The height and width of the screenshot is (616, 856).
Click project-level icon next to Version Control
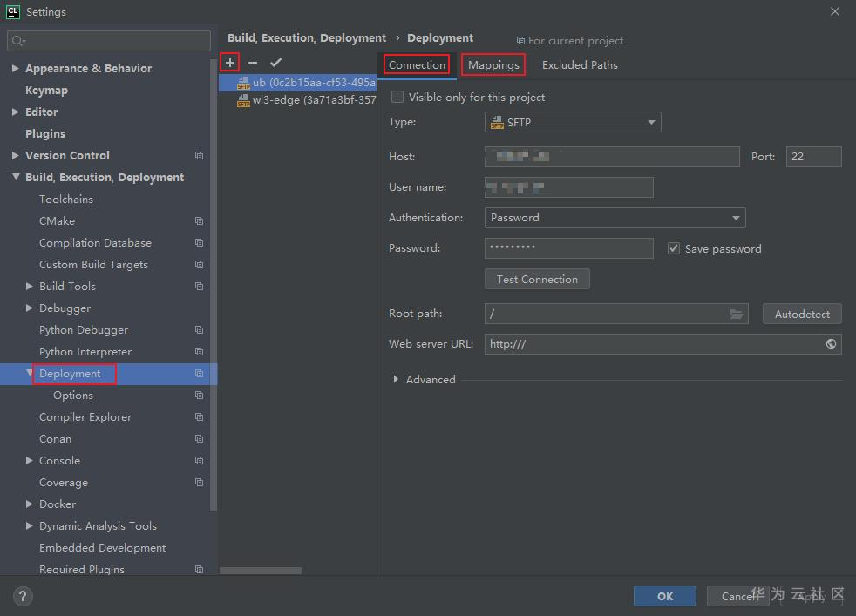click(200, 155)
